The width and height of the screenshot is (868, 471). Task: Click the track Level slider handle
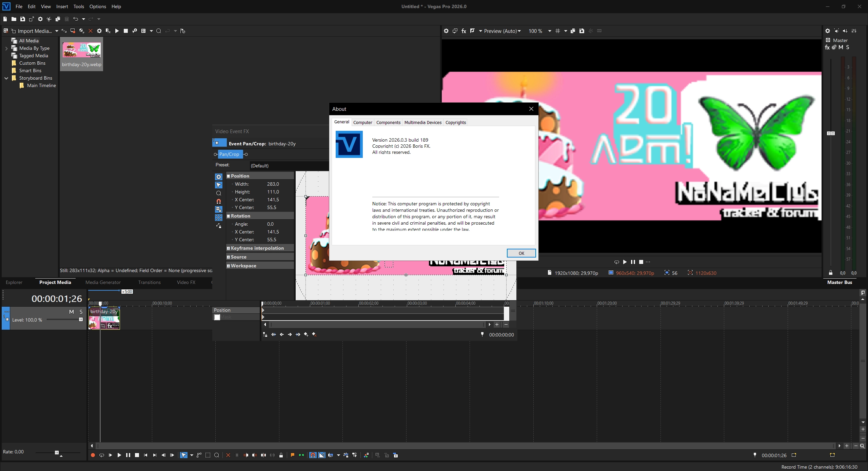point(81,320)
